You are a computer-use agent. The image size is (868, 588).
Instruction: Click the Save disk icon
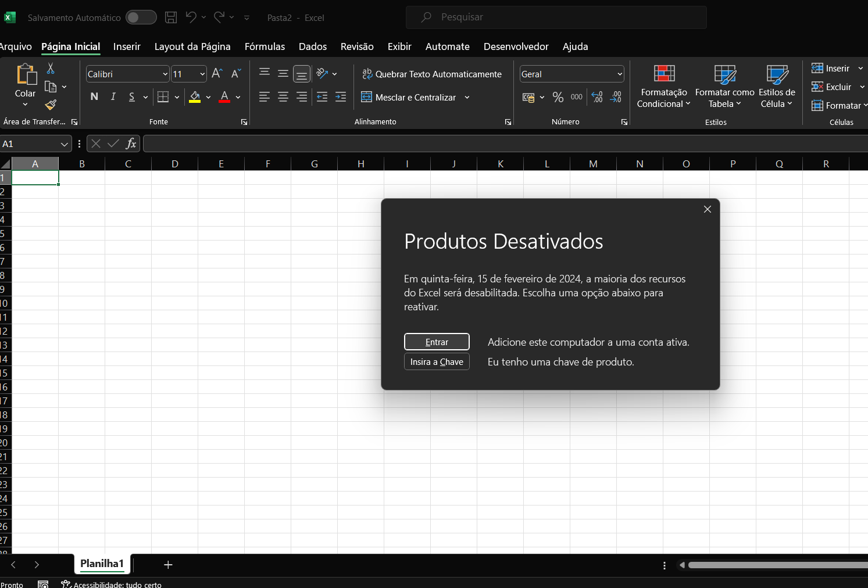pyautogui.click(x=171, y=17)
